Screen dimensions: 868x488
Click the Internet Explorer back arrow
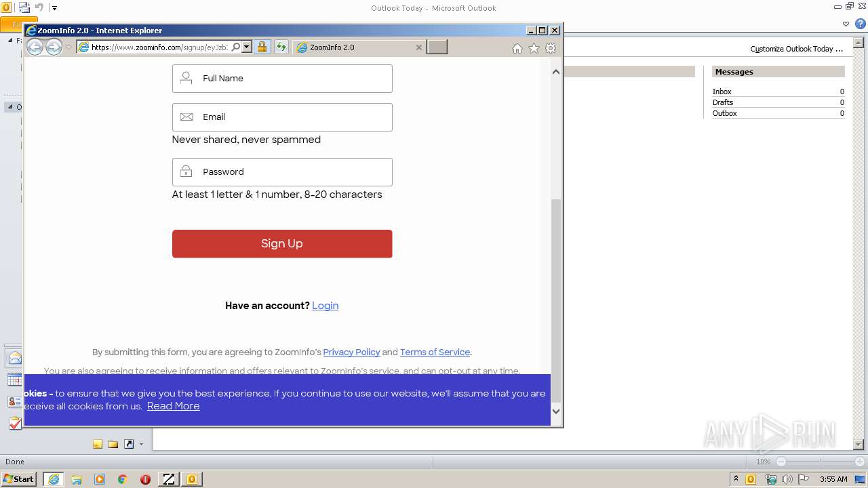pyautogui.click(x=35, y=47)
